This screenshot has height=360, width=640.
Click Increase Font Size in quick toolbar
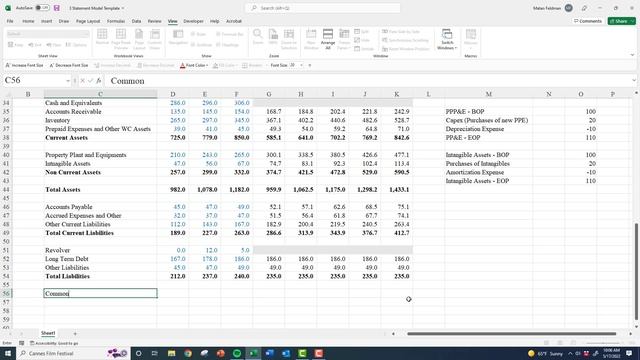pos(24,65)
